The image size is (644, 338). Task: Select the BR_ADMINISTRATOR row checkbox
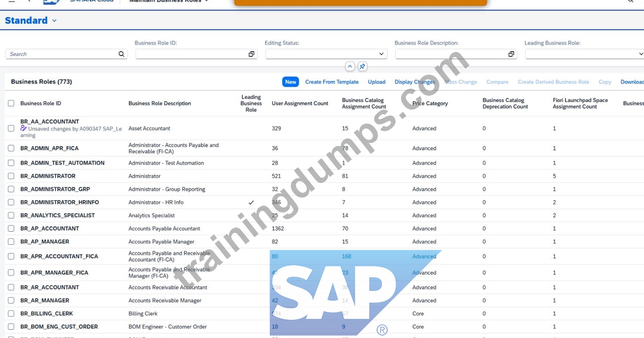(x=11, y=176)
